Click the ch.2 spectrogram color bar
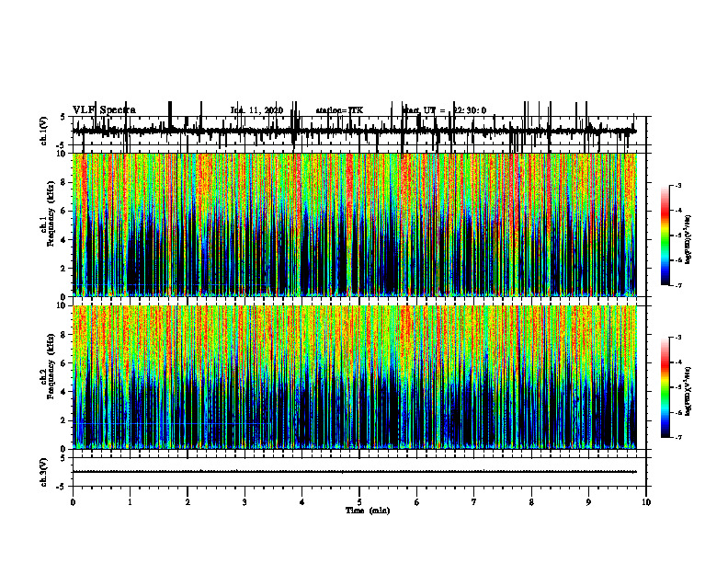This screenshot has width=728, height=563. 665,387
